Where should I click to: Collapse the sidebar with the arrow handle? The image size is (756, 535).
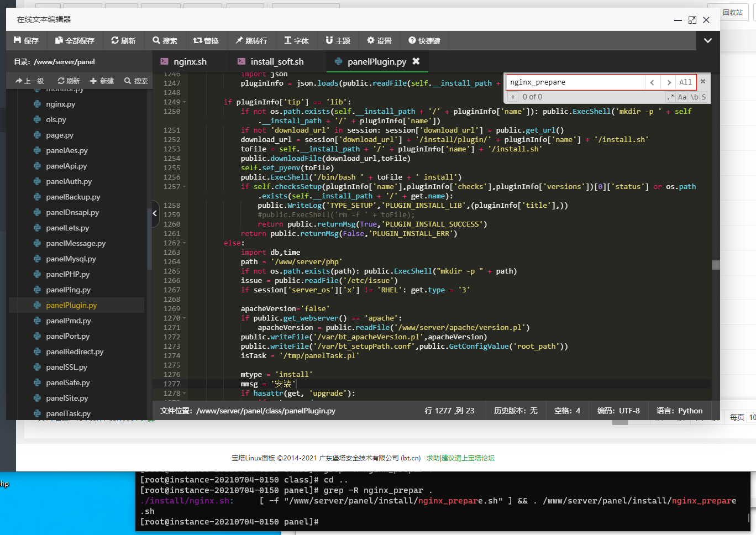coord(155,213)
